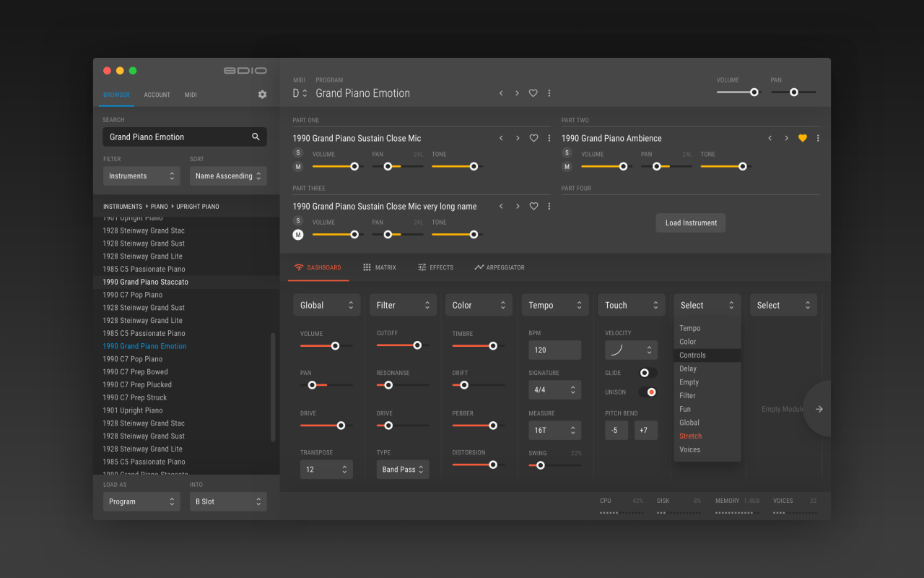Disable the Unison switch
Image resolution: width=924 pixels, height=578 pixels.
pos(648,392)
